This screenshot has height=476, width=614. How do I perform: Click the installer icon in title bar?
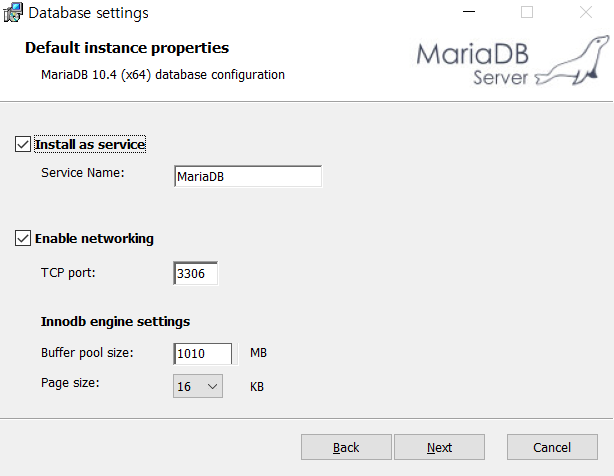pos(13,13)
